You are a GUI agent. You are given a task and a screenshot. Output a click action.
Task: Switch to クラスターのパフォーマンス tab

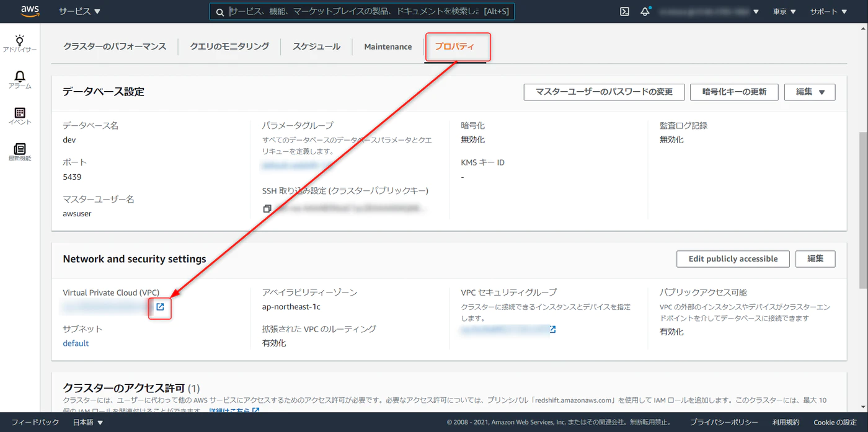pyautogui.click(x=115, y=46)
